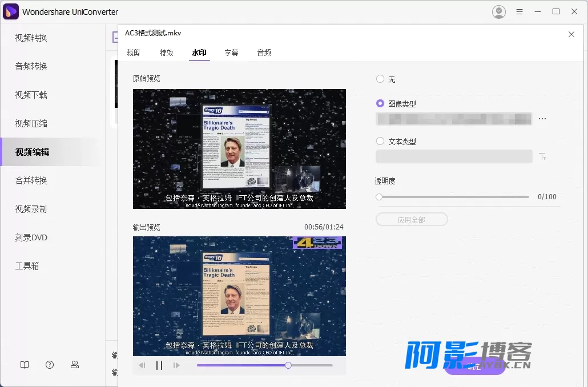
Task: Select the 无 watermark option
Action: (x=380, y=79)
